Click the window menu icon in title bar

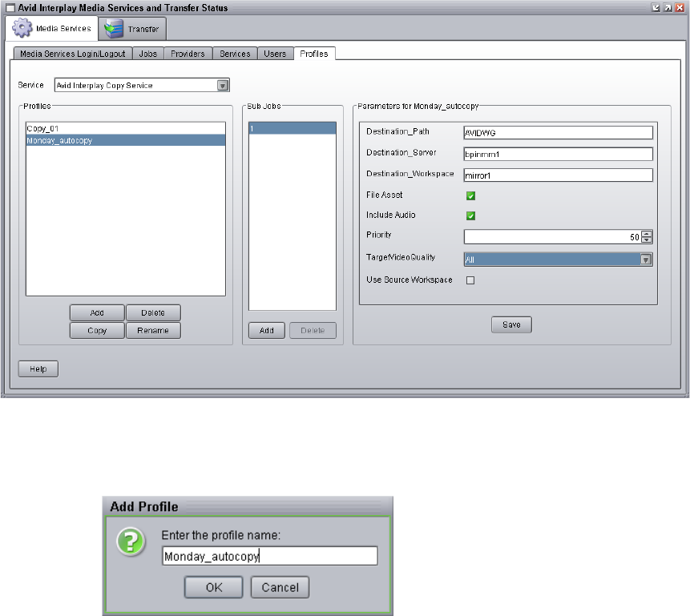[10, 8]
